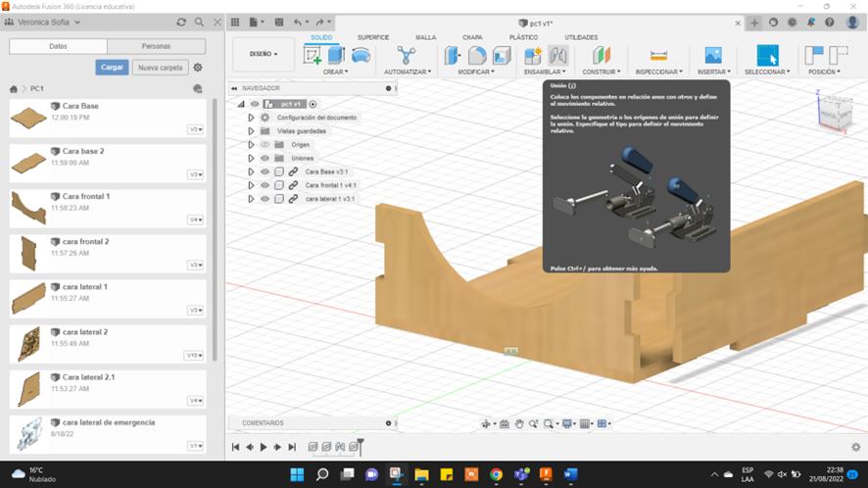Screen dimensions: 868x488
Task: Click the Inspeccionar measure icon
Action: [x=658, y=56]
